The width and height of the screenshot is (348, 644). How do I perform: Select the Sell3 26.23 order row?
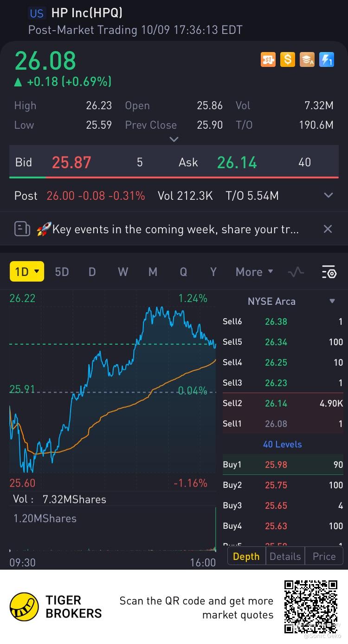point(283,382)
